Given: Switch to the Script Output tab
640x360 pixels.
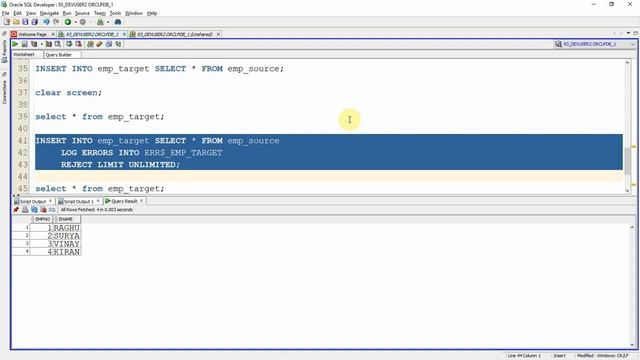Looking at the screenshot, I should [33, 201].
